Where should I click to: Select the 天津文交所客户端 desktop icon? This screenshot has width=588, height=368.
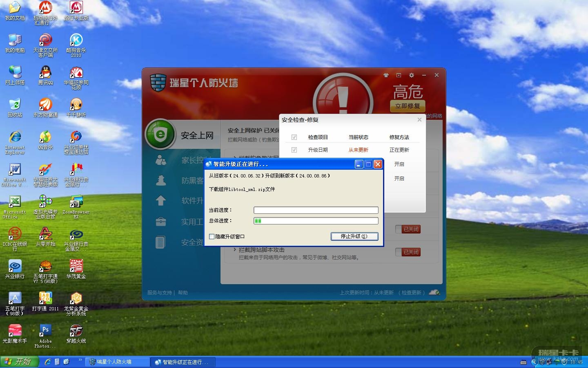click(45, 45)
